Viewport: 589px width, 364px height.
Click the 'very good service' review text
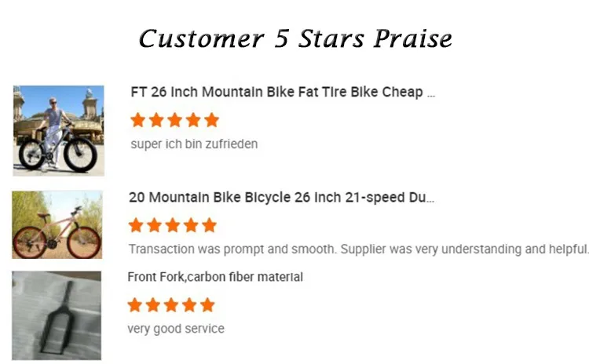pos(176,329)
